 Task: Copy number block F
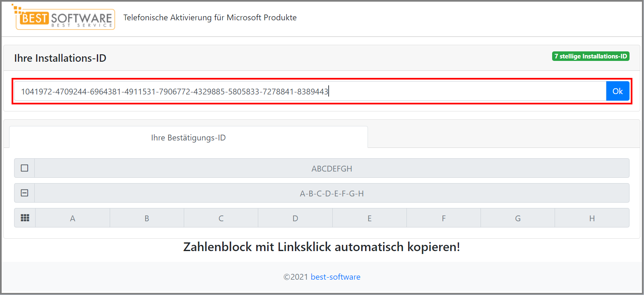tap(443, 218)
